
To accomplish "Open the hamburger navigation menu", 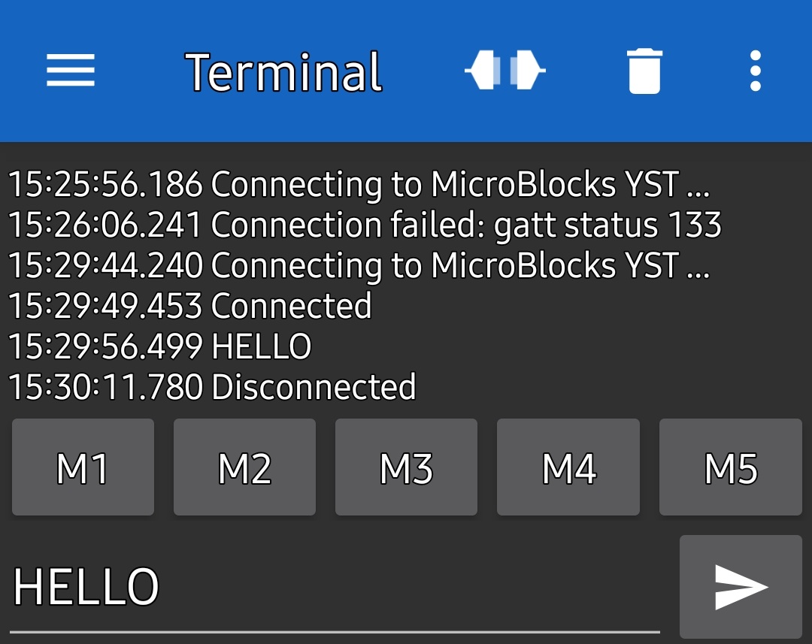I will (71, 71).
